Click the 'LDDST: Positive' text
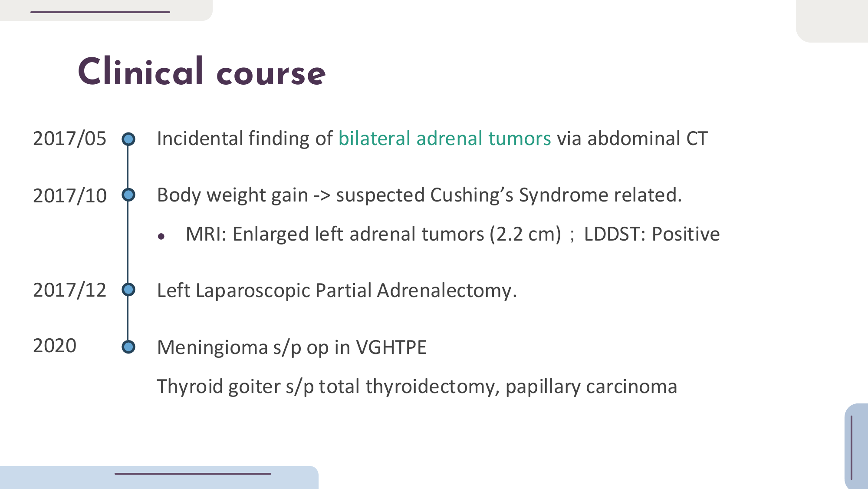Screen dimensions: 868x489 tap(652, 234)
